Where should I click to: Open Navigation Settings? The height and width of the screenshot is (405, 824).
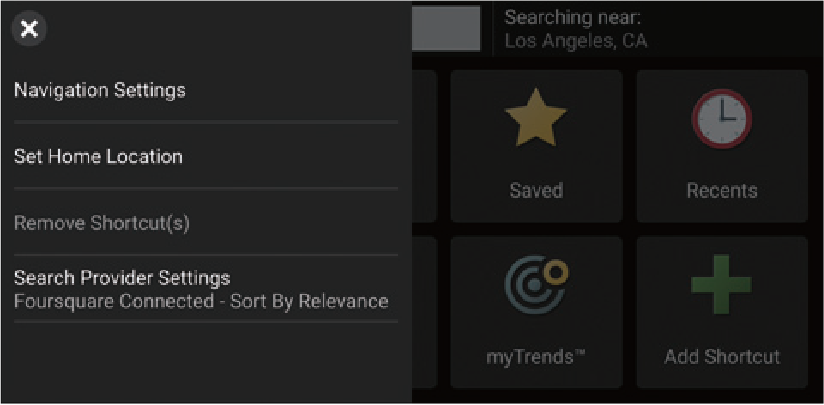[100, 90]
